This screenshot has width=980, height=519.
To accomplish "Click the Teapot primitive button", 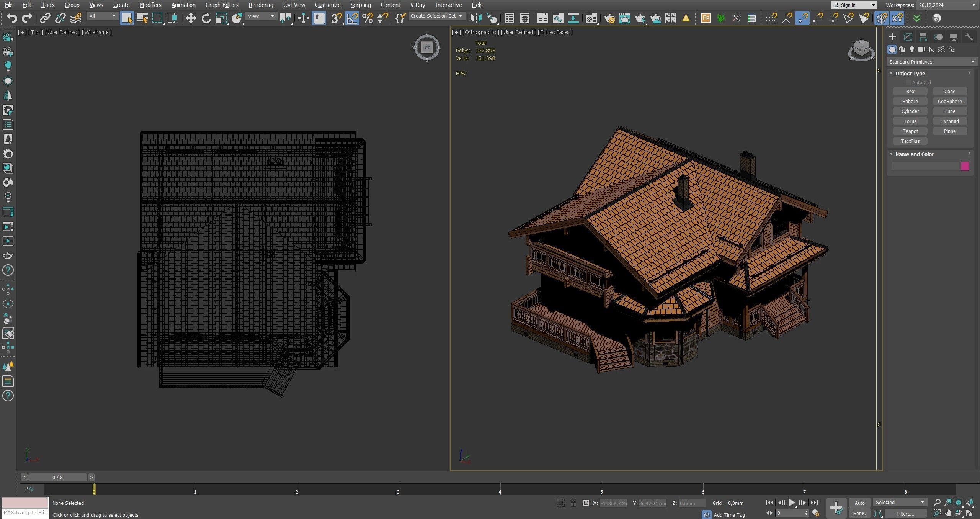I will tap(910, 131).
